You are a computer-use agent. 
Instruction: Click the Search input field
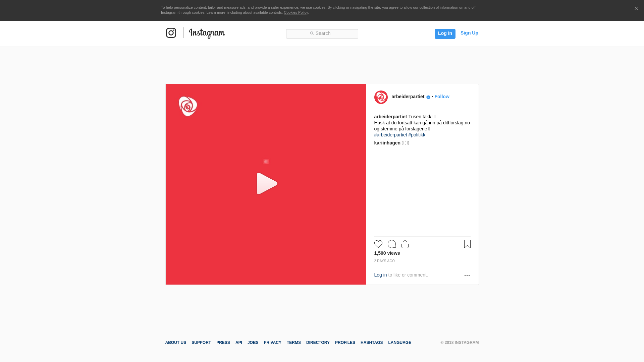coord(322,34)
